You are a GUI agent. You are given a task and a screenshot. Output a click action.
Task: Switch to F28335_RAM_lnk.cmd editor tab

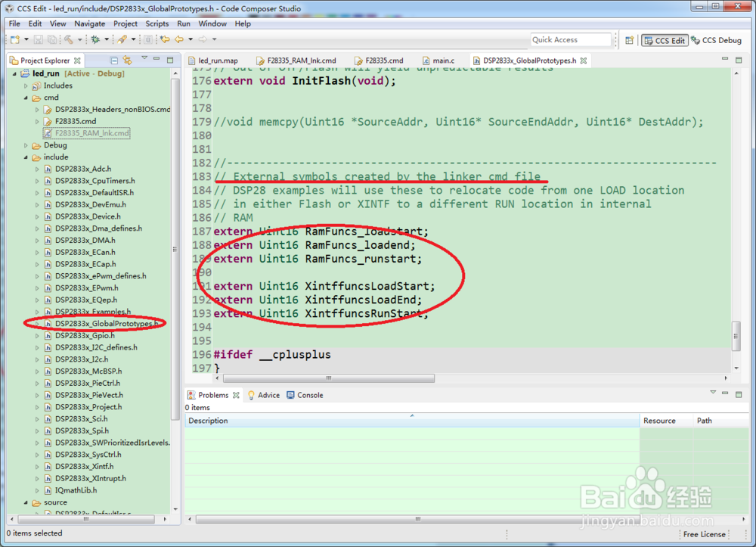pyautogui.click(x=296, y=61)
